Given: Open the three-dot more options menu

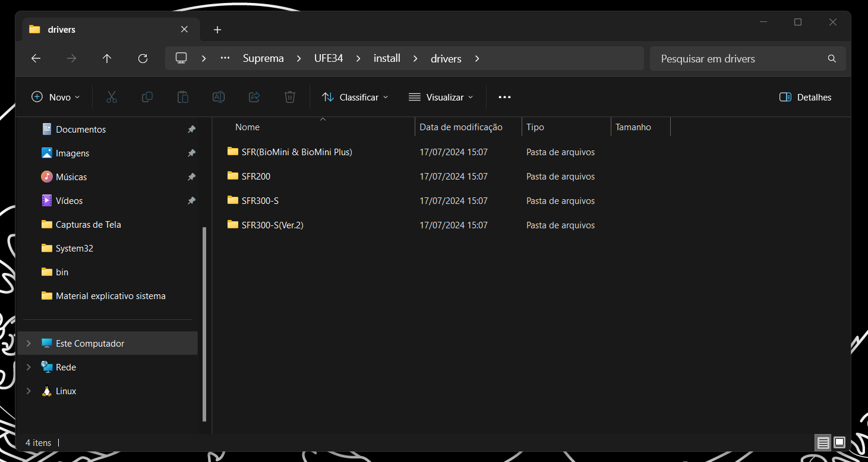Looking at the screenshot, I should [x=504, y=97].
